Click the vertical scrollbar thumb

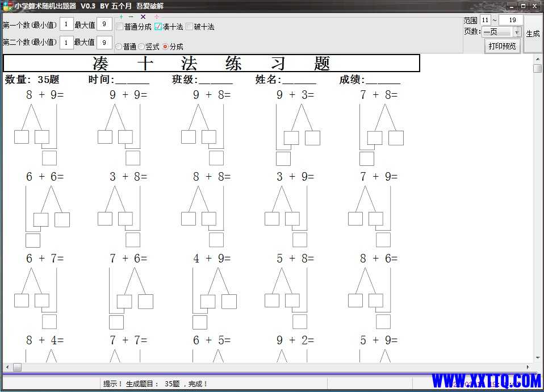click(x=537, y=68)
